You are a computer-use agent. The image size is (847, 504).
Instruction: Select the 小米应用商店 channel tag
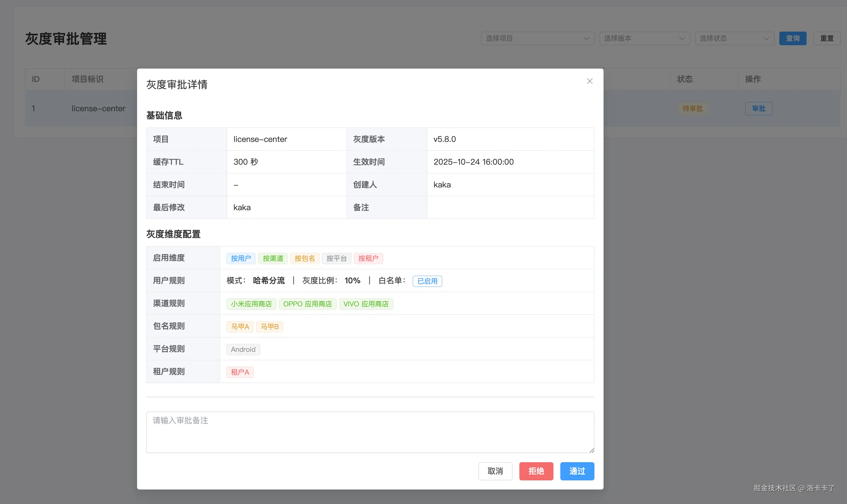point(251,304)
